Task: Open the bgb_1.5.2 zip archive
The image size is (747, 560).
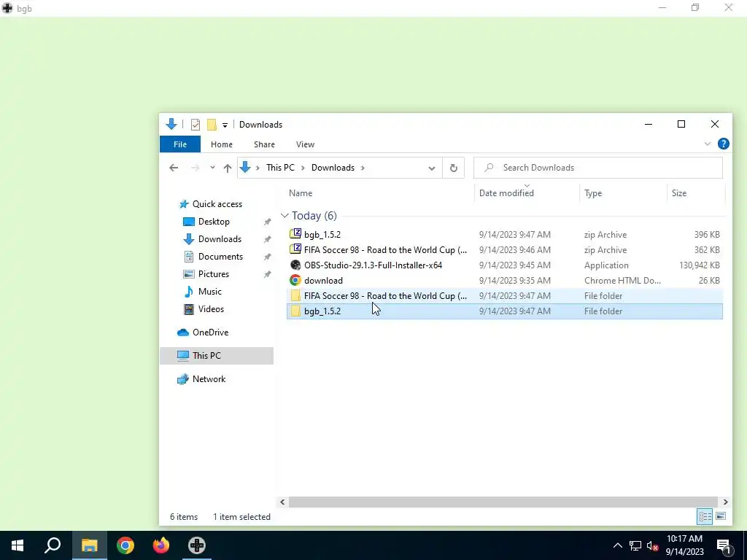Action: tap(505, 234)
